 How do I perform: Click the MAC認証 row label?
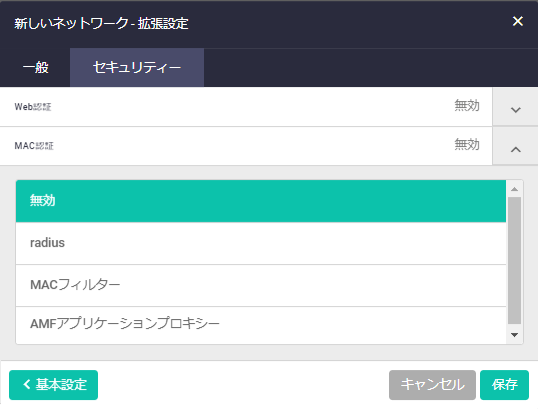(x=34, y=146)
